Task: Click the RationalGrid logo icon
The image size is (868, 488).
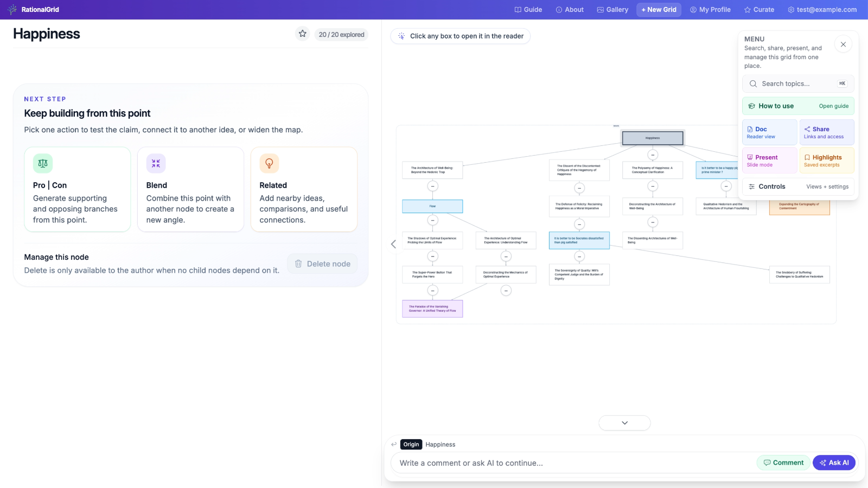Action: [12, 9]
